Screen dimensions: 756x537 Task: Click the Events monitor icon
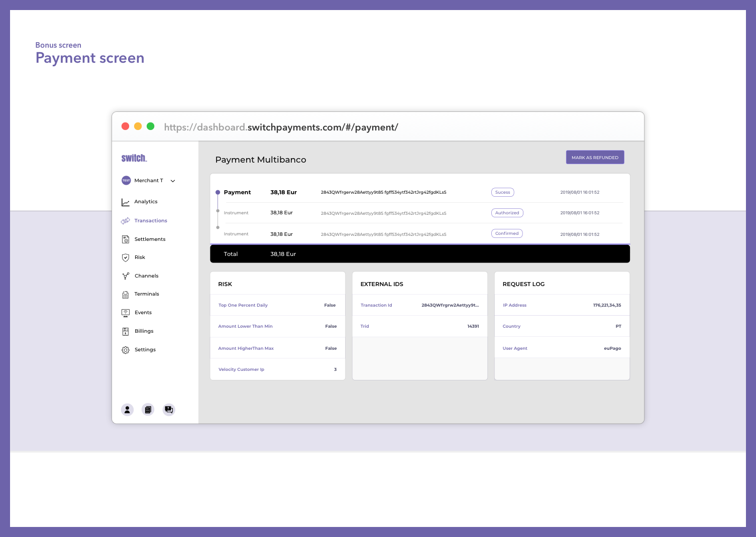coord(126,313)
